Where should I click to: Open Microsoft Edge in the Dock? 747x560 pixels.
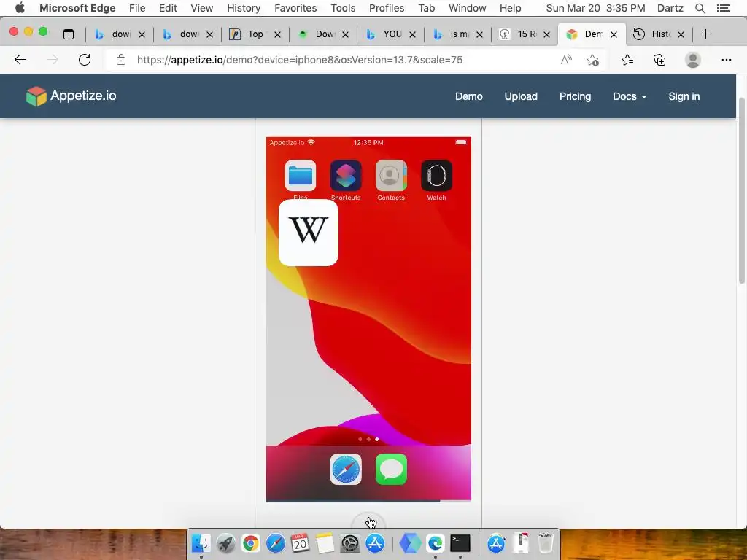(436, 542)
